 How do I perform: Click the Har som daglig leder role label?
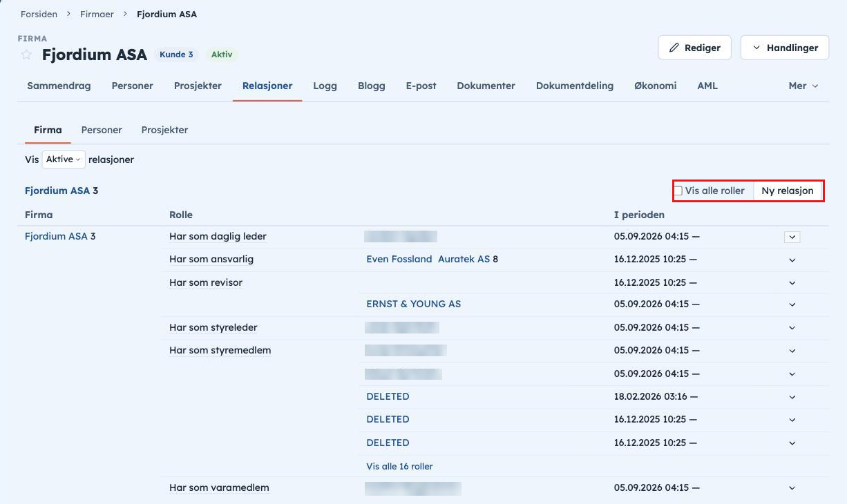tap(218, 236)
